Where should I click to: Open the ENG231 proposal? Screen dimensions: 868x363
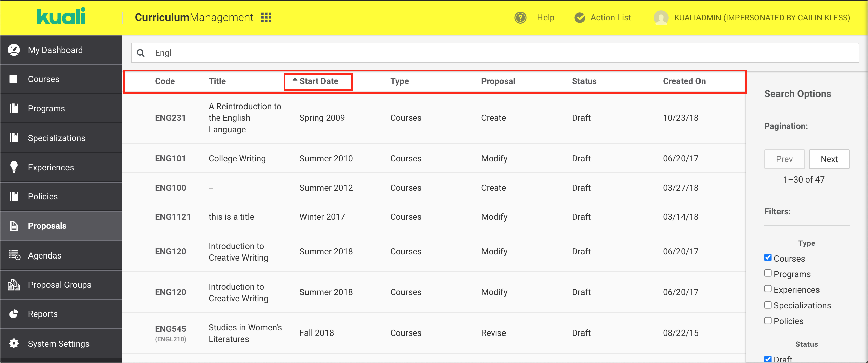click(x=170, y=118)
